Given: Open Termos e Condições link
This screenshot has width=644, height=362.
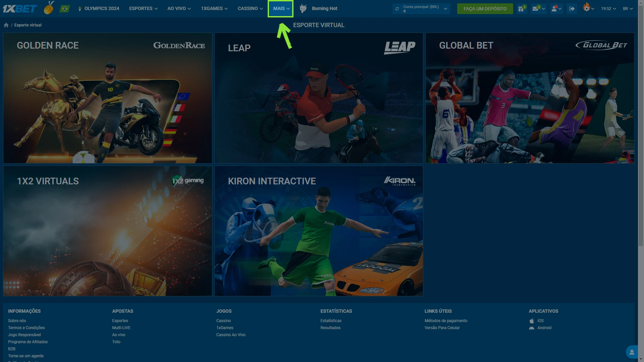Looking at the screenshot, I should pos(26,328).
